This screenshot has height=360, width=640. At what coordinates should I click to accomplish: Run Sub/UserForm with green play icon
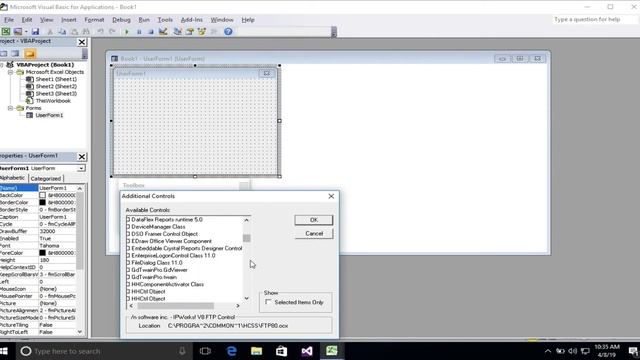[x=127, y=31]
